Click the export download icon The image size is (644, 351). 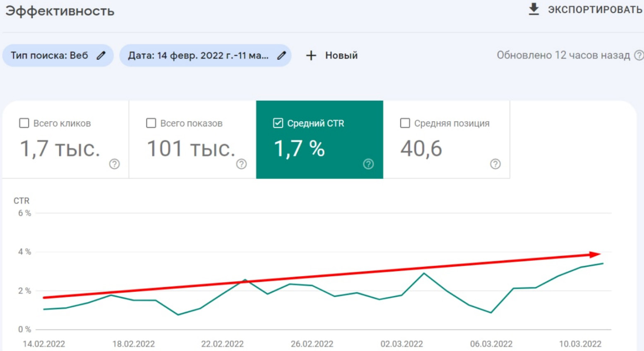pos(534,9)
